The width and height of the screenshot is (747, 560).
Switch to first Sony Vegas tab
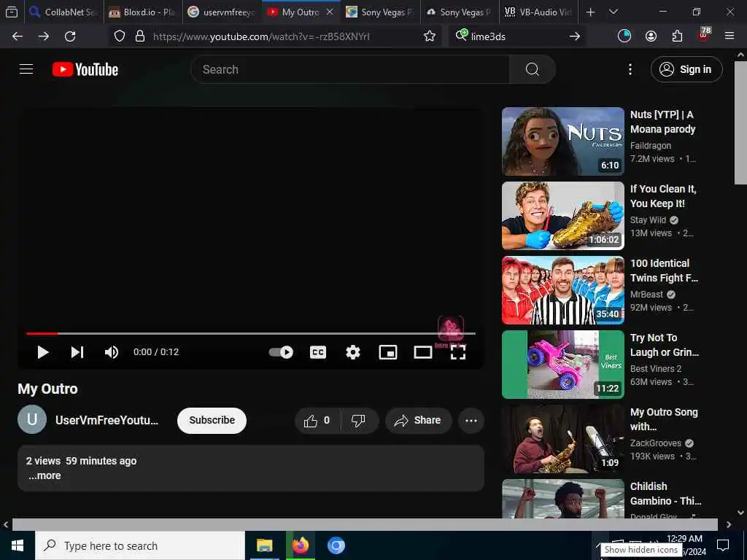click(380, 12)
